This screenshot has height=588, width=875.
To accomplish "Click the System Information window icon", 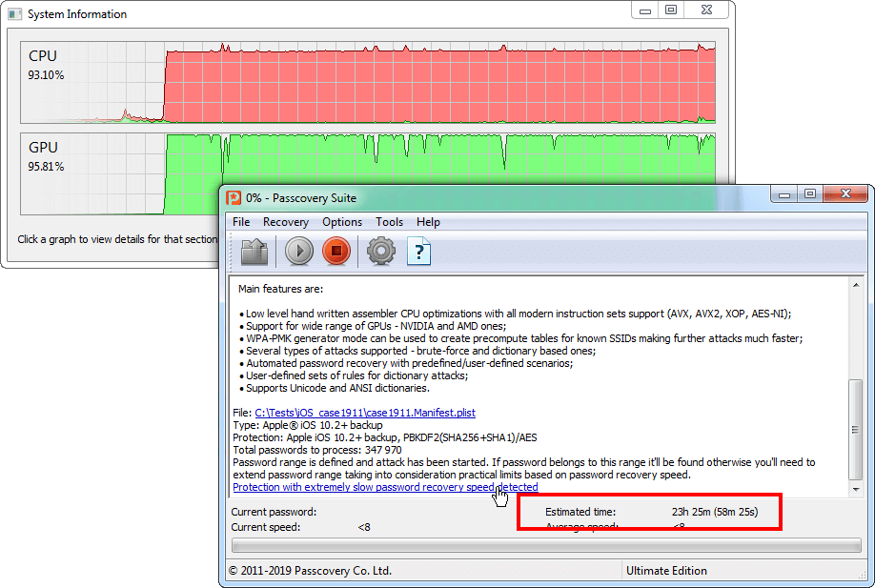I will pos(14,14).
